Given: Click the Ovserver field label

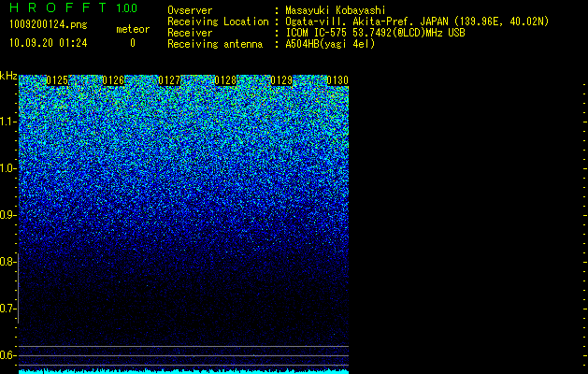Looking at the screenshot, I should point(190,10).
